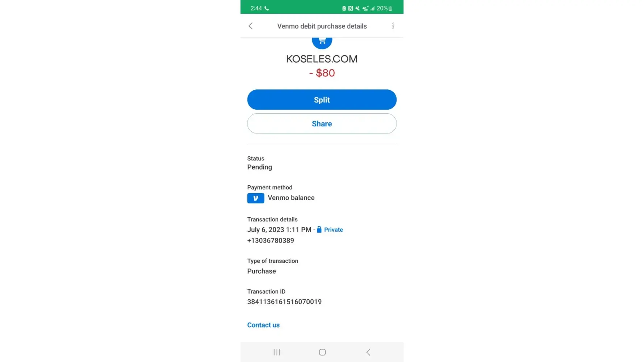Select the Transaction ID number
This screenshot has width=644, height=362.
(284, 302)
